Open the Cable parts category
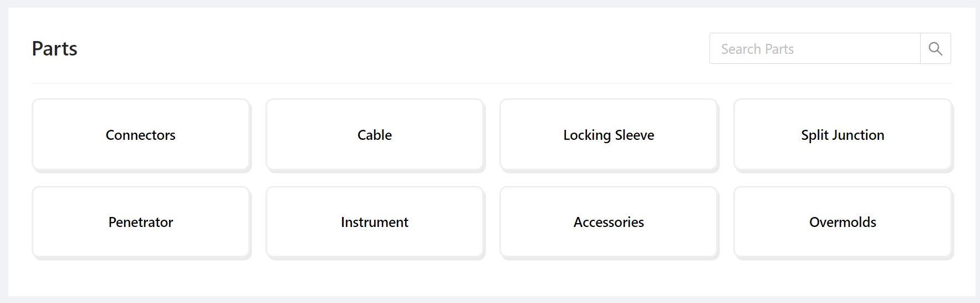The width and height of the screenshot is (980, 303). pyautogui.click(x=375, y=135)
